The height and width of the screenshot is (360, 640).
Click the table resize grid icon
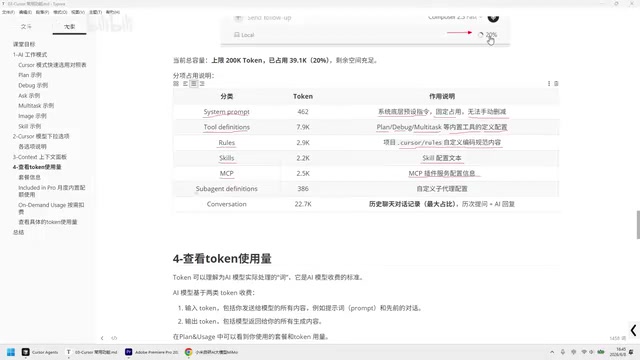[176, 84]
